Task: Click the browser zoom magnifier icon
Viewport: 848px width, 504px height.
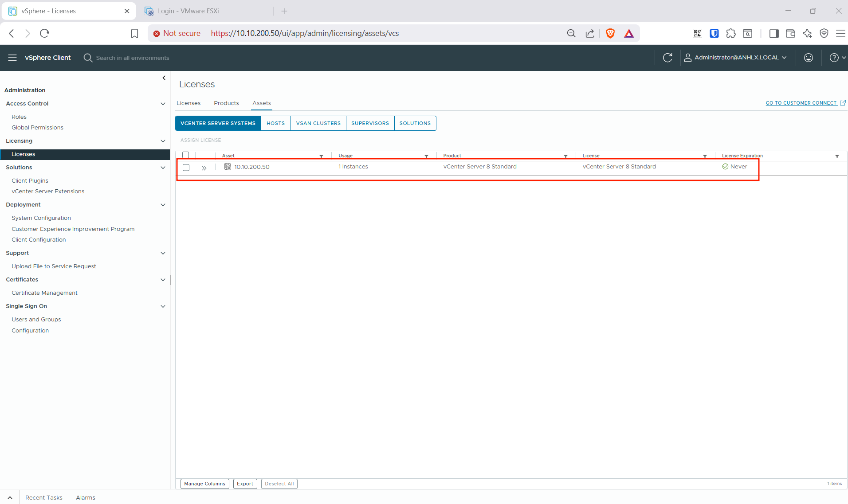Action: coord(571,33)
